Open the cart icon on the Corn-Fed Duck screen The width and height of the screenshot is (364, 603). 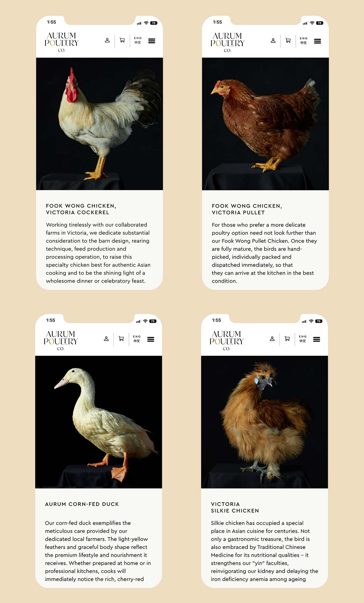121,339
